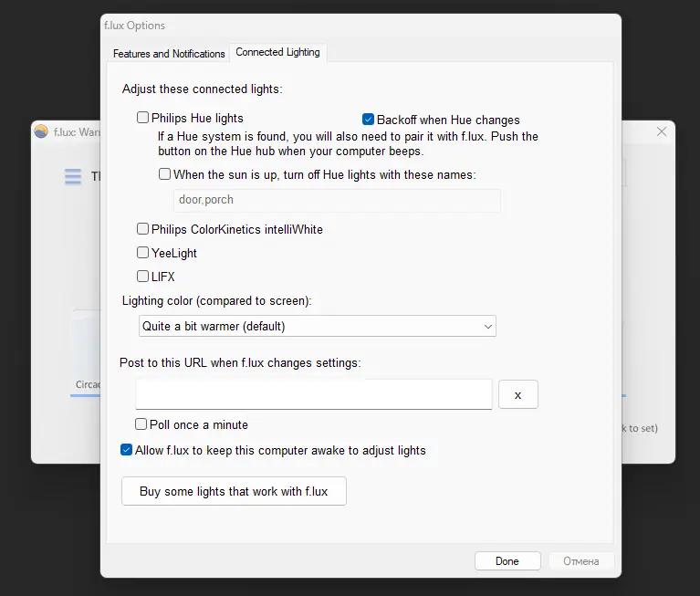Clear URL with the x button
This screenshot has height=596, width=700.
tap(517, 394)
